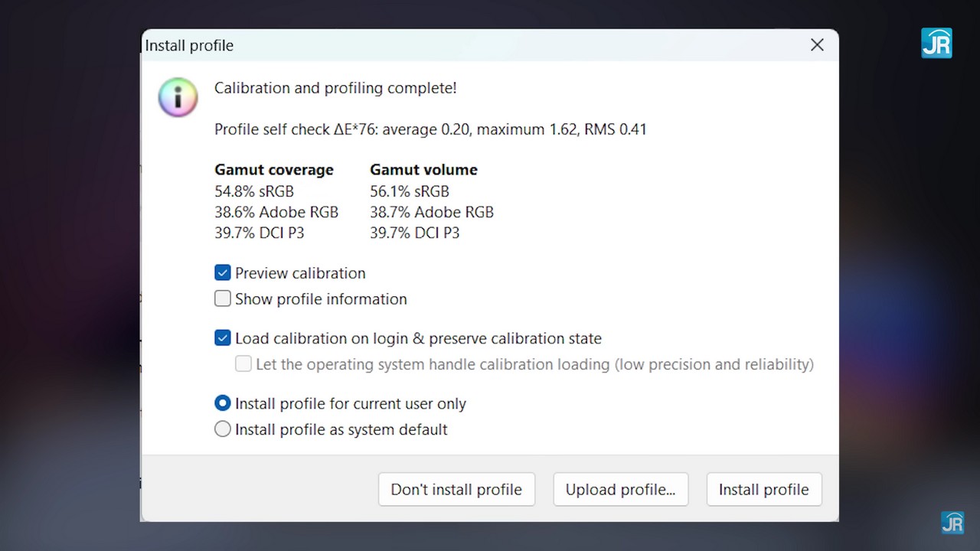
Task: Open the Upload profile... option
Action: coord(620,490)
